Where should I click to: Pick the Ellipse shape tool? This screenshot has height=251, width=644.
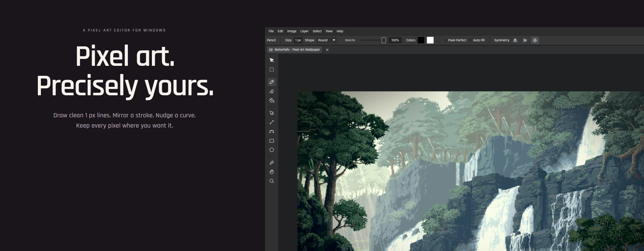pos(272,150)
